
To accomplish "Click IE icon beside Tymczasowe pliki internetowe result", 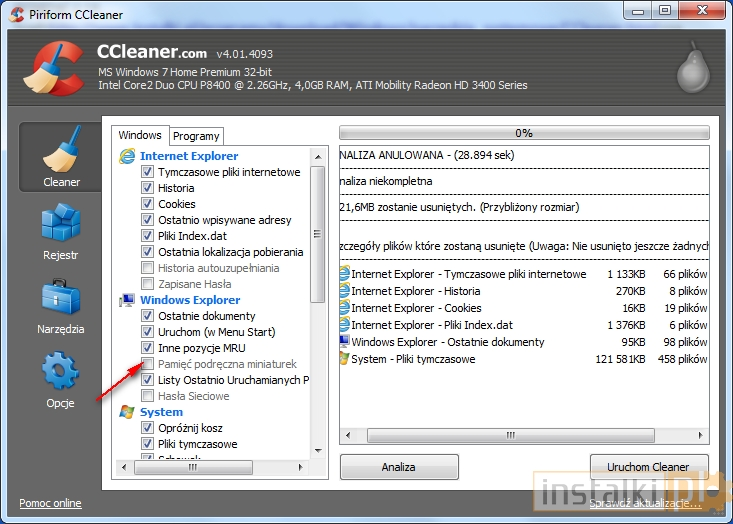I will pos(345,273).
